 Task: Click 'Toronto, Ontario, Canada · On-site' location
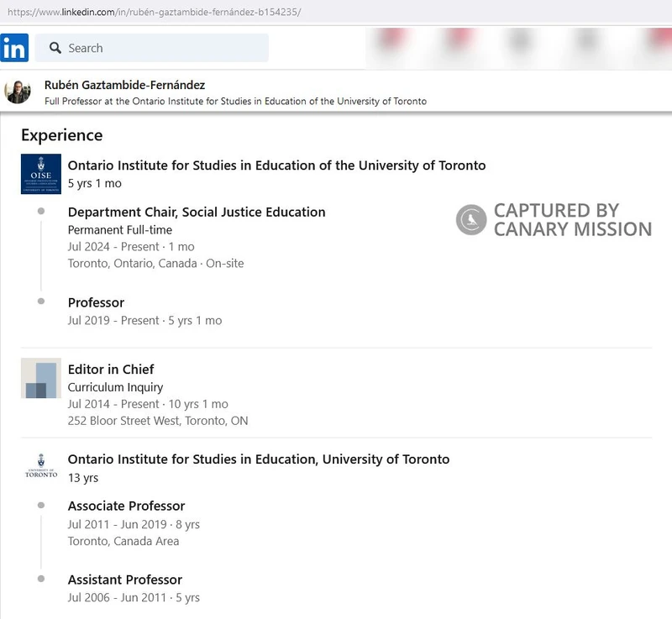tap(155, 264)
